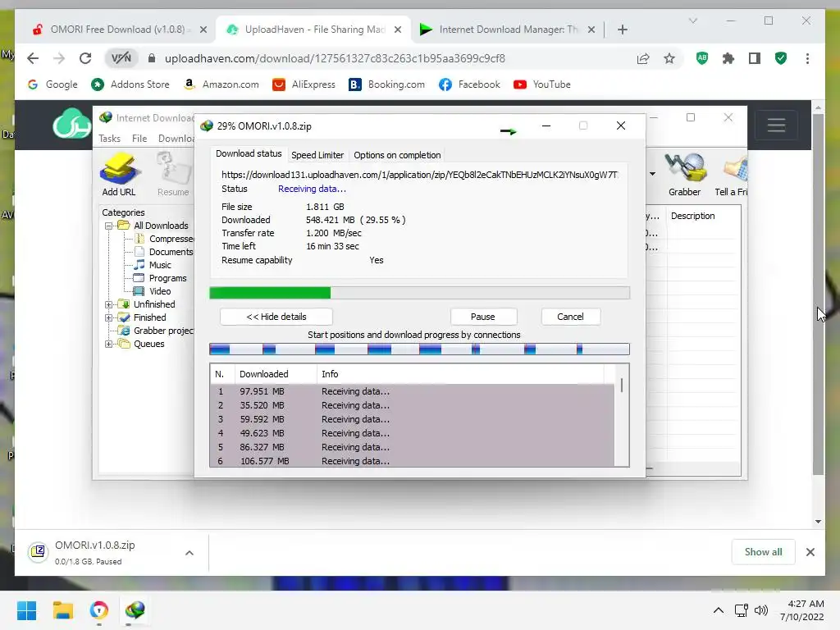Viewport: 840px width, 630px height.
Task: Click the greyed Resume icon in IDM toolbar
Action: (174, 174)
